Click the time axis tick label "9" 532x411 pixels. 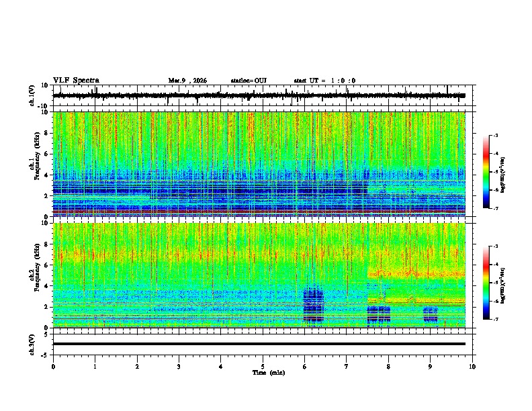point(430,366)
